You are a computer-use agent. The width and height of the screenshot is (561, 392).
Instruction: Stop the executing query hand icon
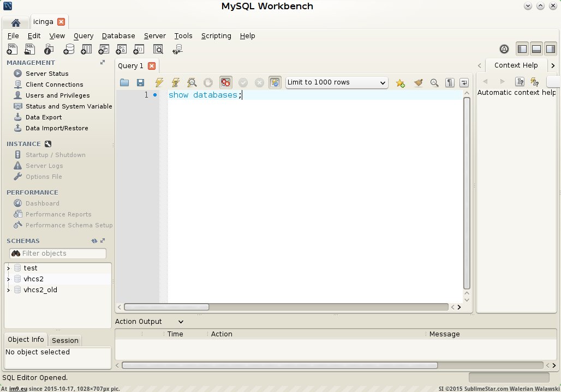(208, 82)
